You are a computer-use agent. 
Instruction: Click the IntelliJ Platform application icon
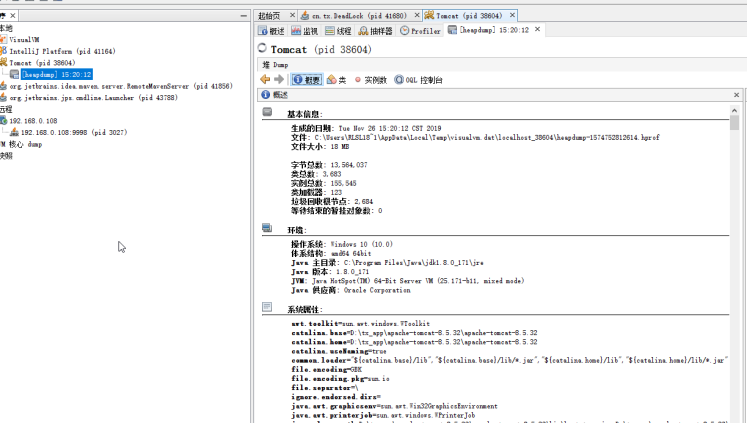(3, 51)
